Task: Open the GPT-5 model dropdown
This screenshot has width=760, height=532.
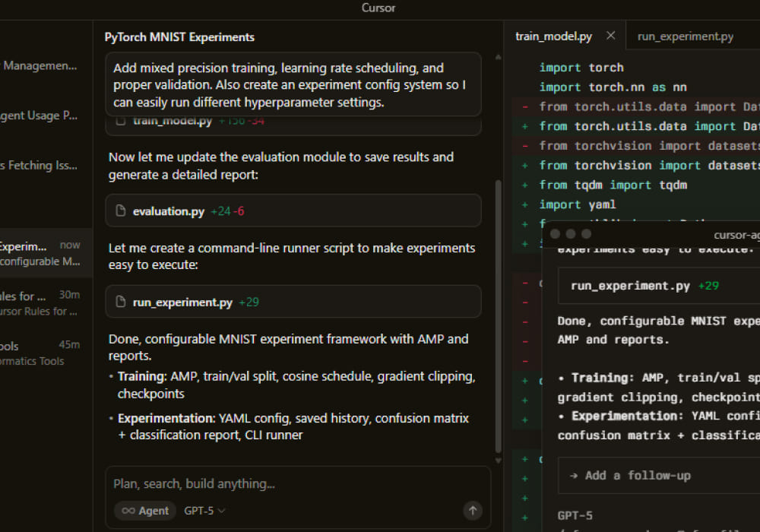Action: [201, 511]
